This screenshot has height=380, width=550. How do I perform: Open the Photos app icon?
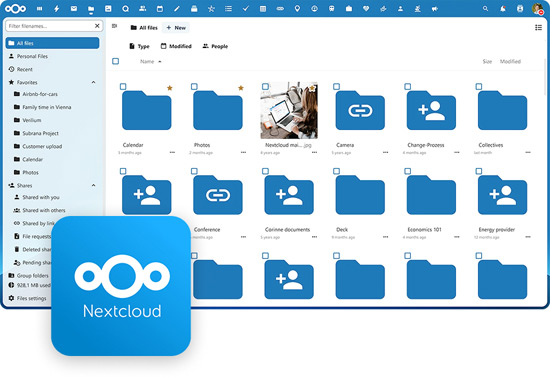click(x=108, y=9)
